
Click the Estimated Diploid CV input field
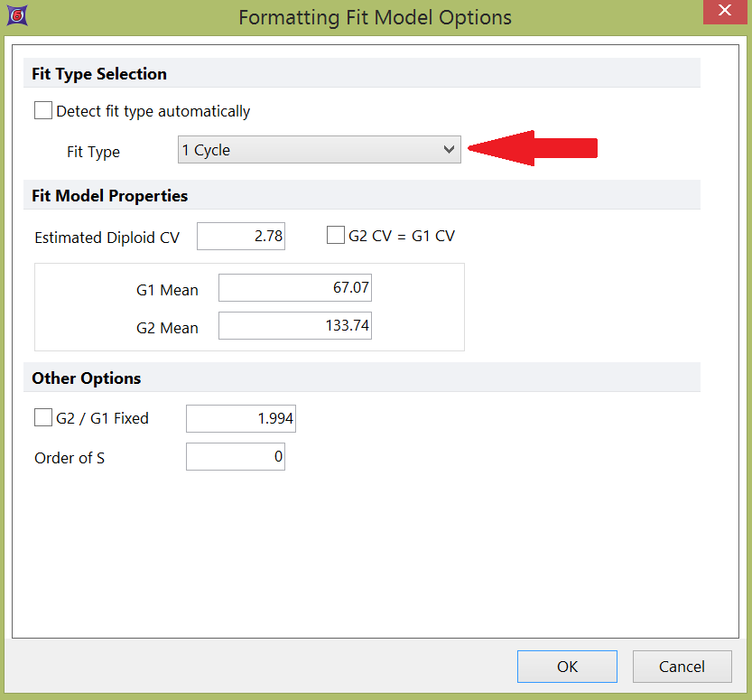pos(241,237)
